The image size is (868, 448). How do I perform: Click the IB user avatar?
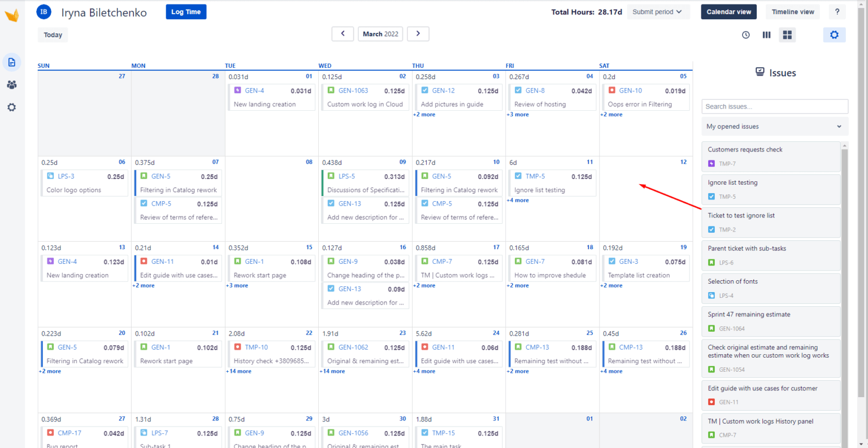coord(44,11)
